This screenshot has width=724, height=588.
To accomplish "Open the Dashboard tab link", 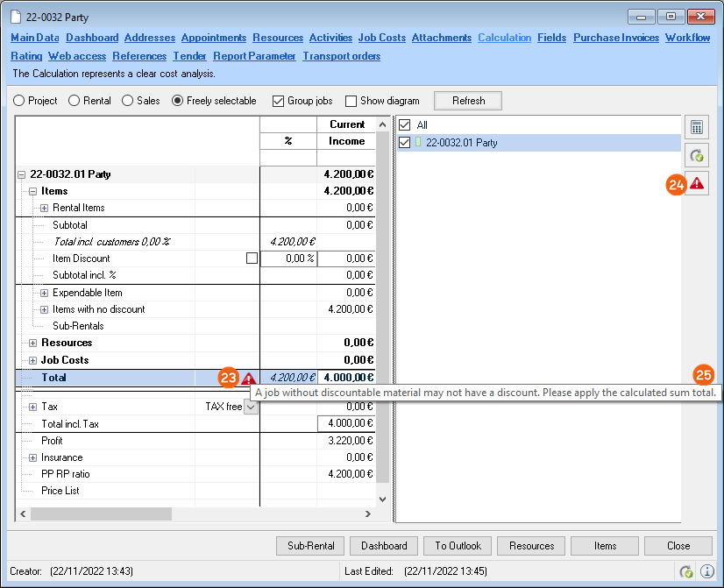I will (x=92, y=38).
